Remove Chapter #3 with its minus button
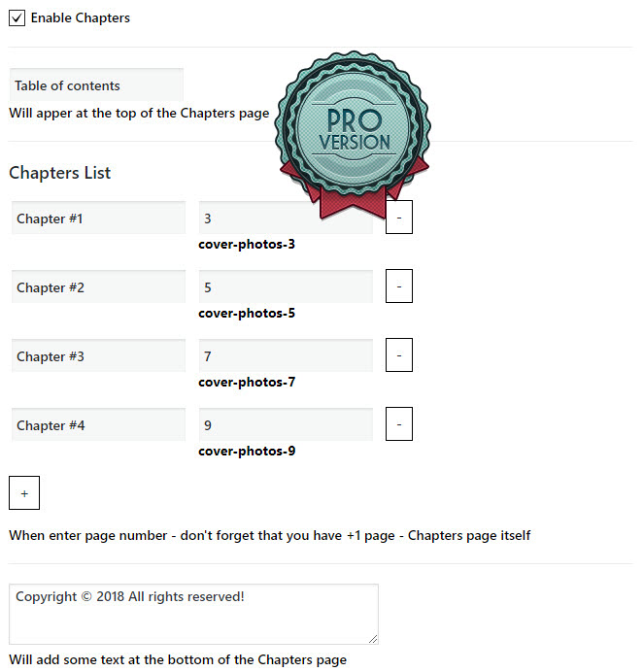 [x=399, y=355]
